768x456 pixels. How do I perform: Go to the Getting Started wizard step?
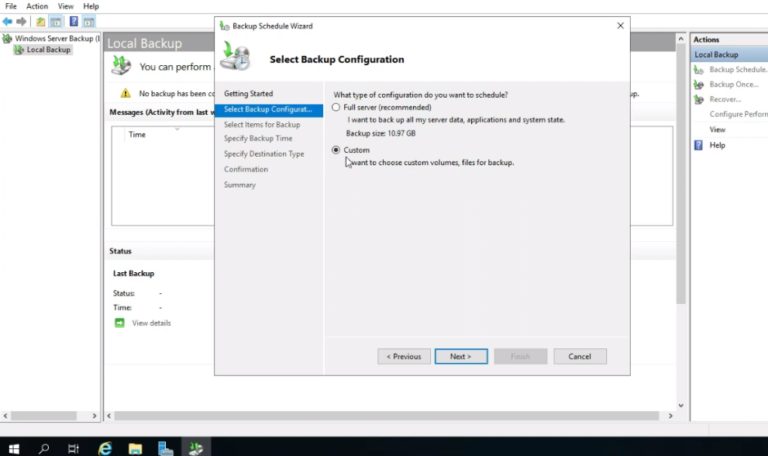point(248,94)
